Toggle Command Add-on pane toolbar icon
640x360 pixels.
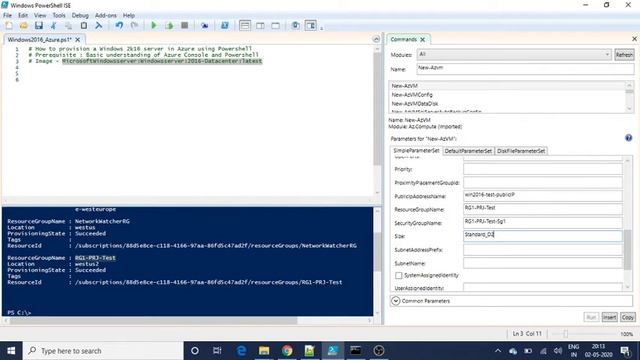(x=311, y=26)
